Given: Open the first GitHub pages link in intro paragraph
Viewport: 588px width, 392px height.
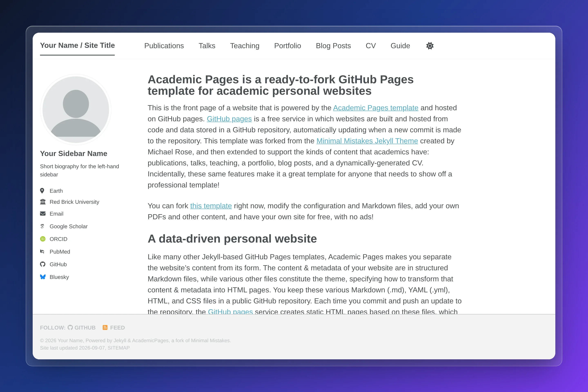Looking at the screenshot, I should click(x=229, y=119).
